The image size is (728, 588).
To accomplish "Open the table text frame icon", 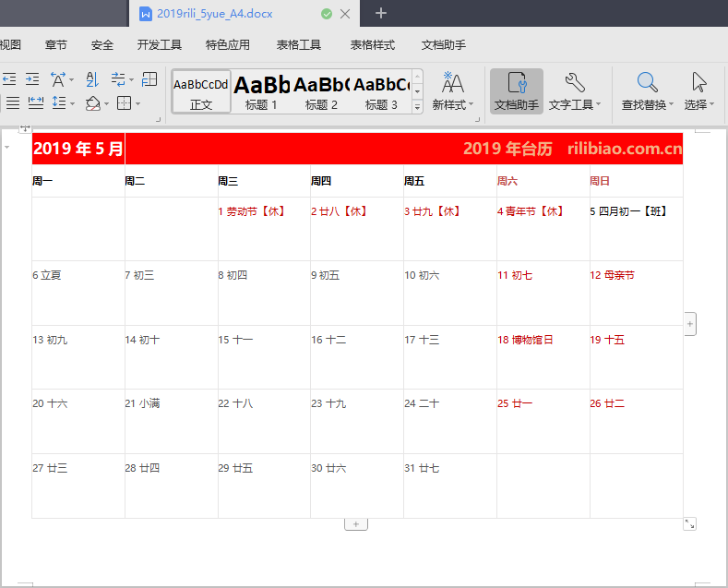I will point(149,79).
